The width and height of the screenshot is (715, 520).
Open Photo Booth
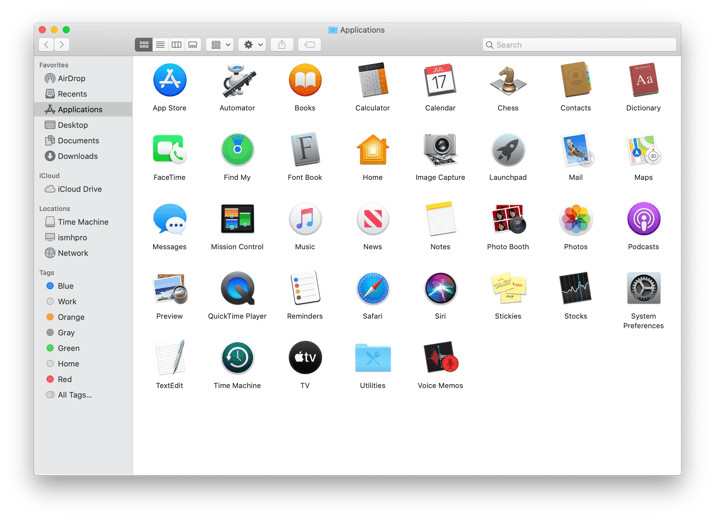pos(508,219)
